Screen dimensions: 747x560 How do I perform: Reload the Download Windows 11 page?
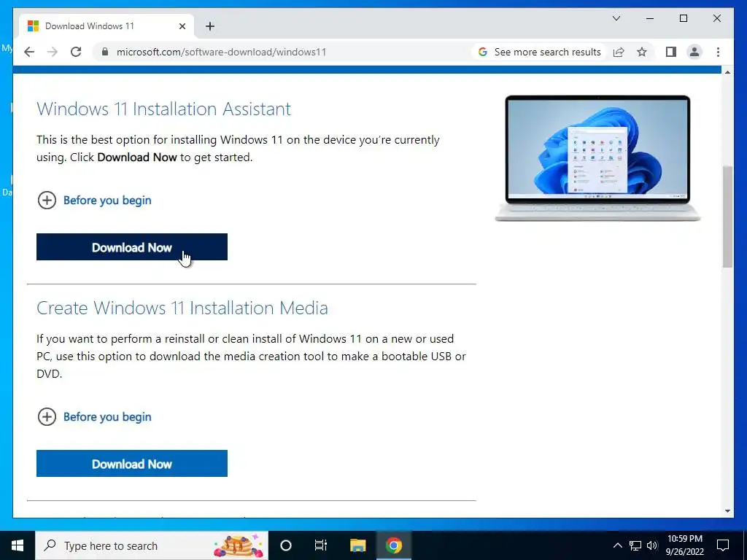coord(76,52)
